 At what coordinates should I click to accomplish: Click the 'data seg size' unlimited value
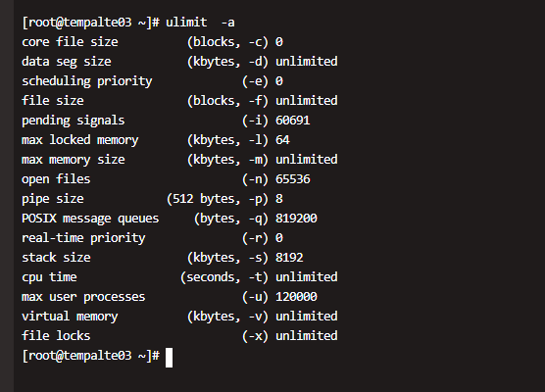point(306,61)
